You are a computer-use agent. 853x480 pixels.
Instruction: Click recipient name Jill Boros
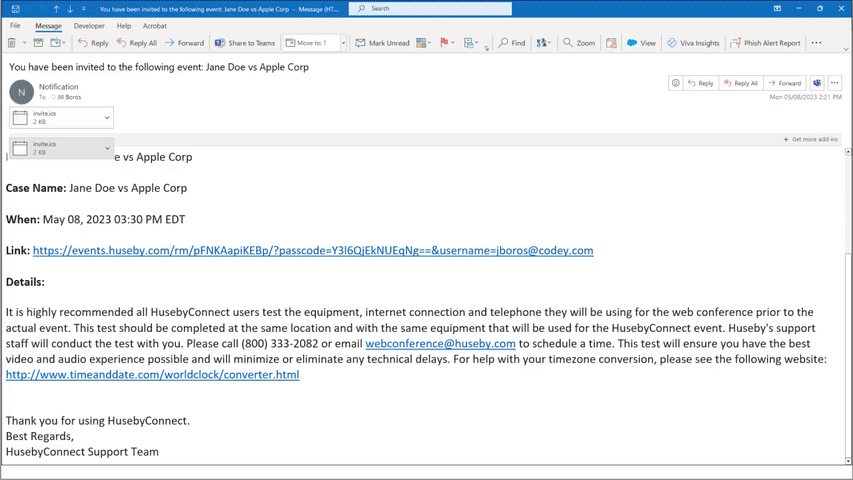click(69, 97)
